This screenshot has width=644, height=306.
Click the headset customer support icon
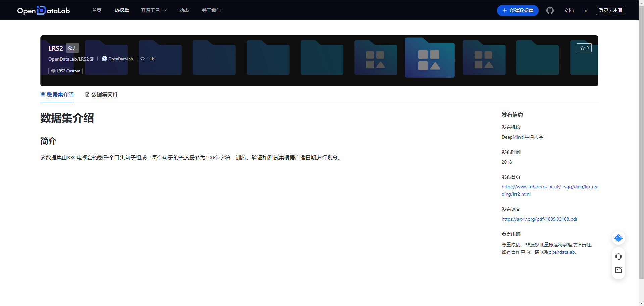click(x=618, y=256)
